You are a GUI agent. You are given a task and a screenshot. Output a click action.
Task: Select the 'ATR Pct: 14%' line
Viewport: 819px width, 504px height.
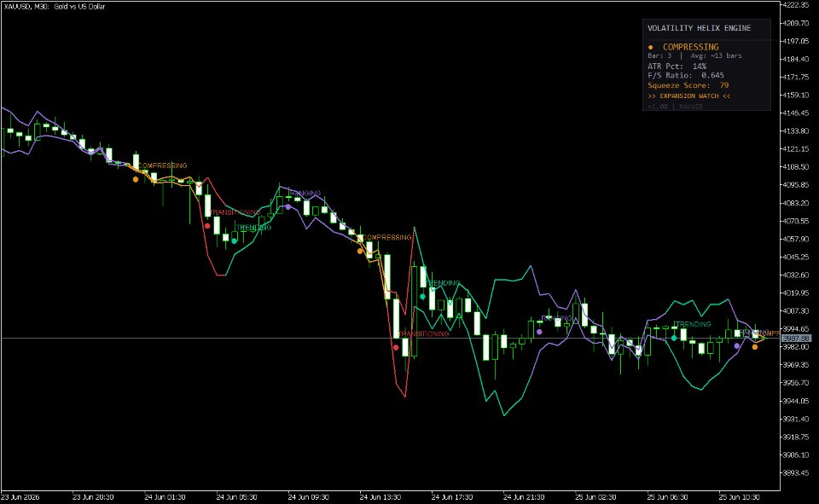[x=677, y=67]
